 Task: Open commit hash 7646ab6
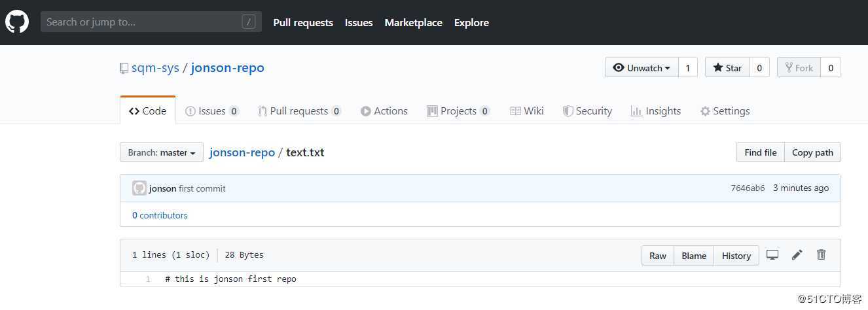[748, 188]
